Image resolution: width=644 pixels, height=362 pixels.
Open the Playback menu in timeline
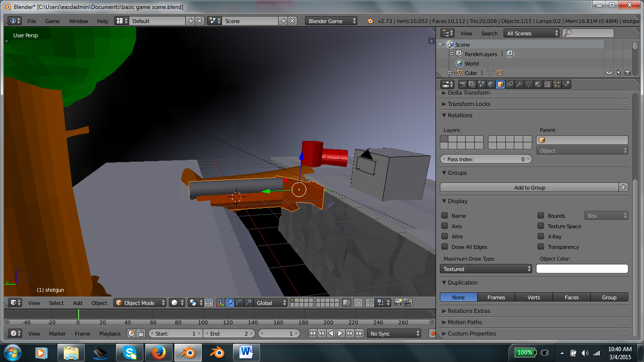tap(110, 333)
